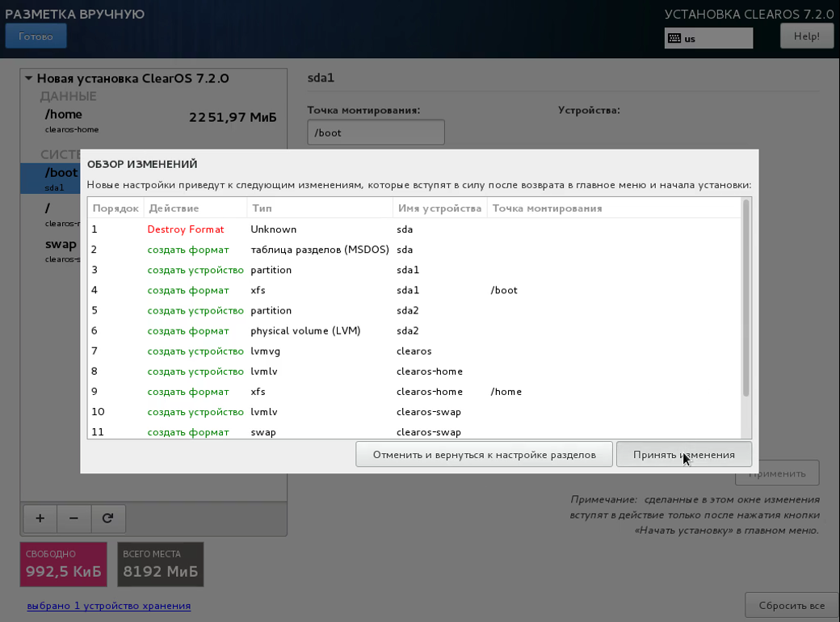
Task: Click the mount point field containing /boot
Action: click(376, 132)
